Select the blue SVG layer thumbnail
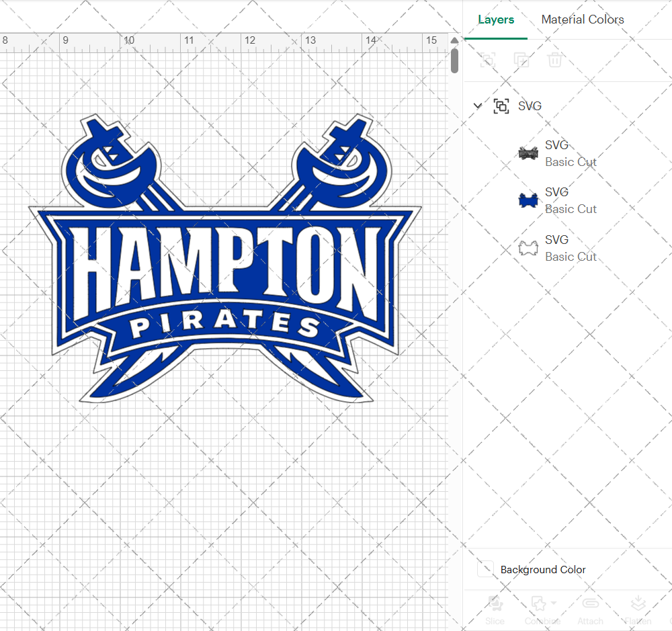The width and height of the screenshot is (672, 631). coord(528,200)
